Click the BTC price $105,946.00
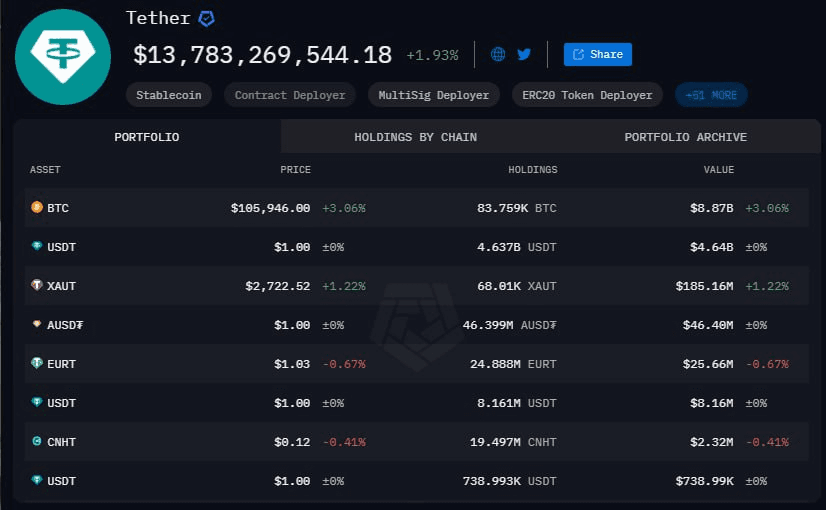826x510 pixels. pyautogui.click(x=270, y=208)
